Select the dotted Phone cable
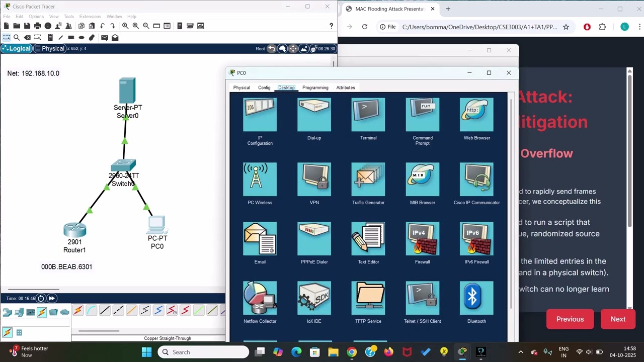 (x=145, y=311)
